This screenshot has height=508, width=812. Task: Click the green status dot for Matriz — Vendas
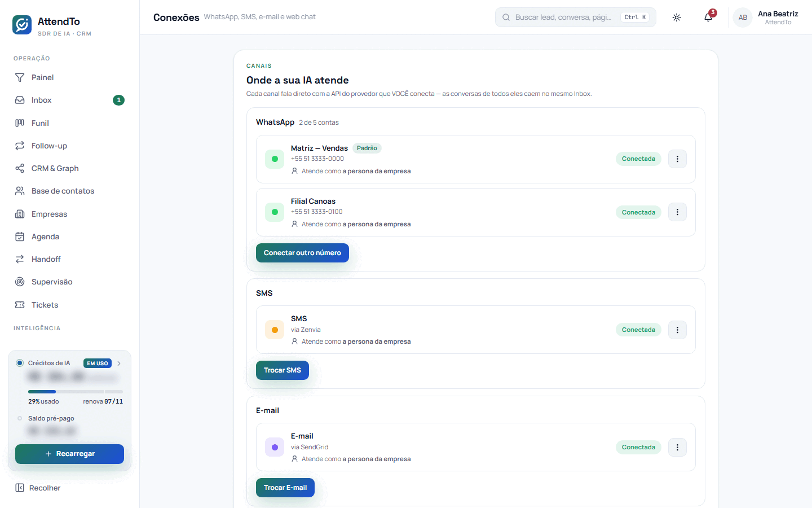tap(275, 159)
